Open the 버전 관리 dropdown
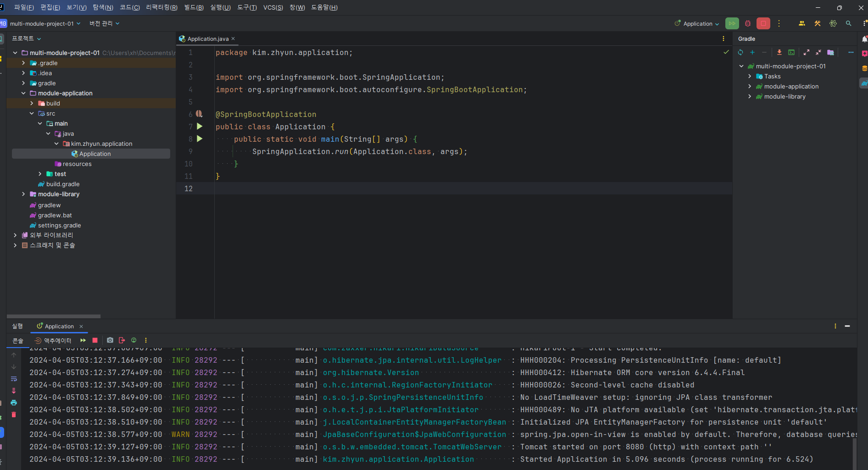This screenshot has height=470, width=868. click(104, 23)
